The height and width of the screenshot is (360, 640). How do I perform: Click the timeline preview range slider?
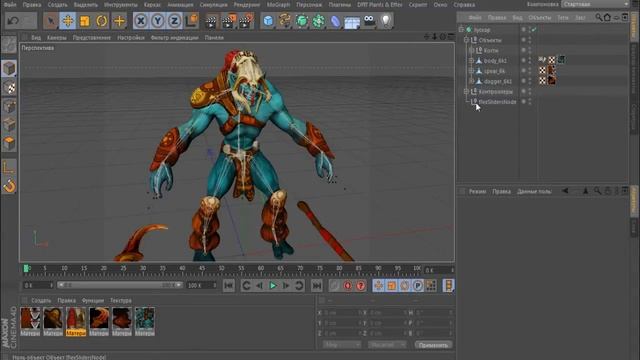point(120,285)
